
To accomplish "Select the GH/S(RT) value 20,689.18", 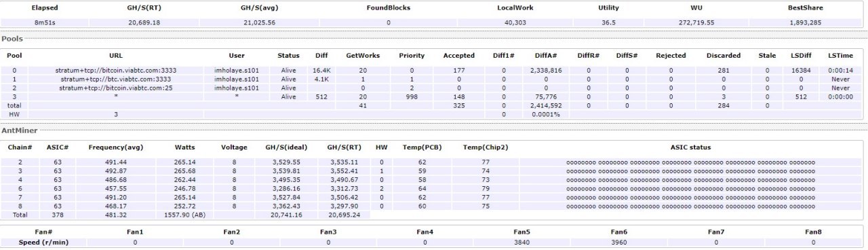I will [144, 22].
